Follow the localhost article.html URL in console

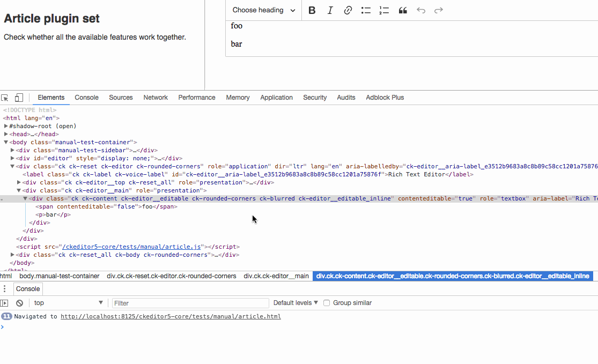click(171, 316)
